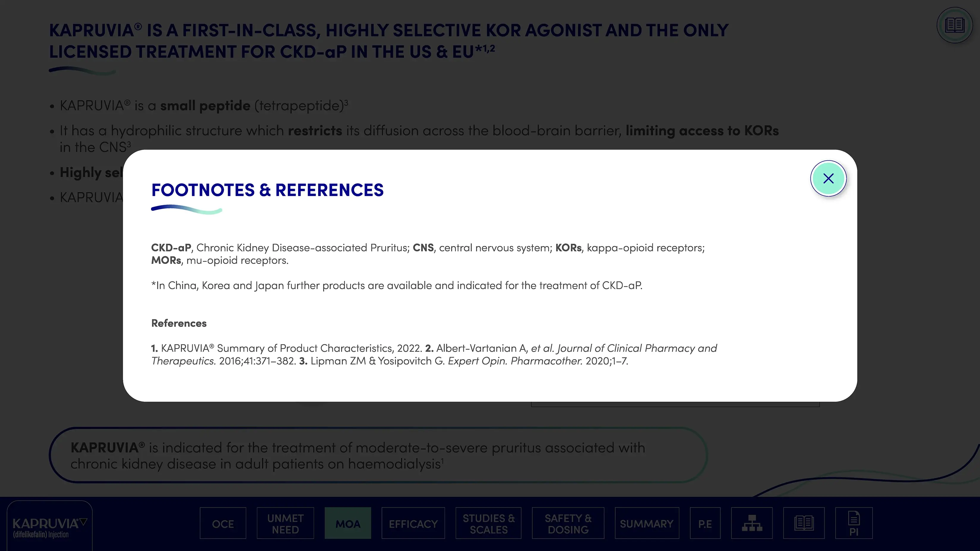Open the PI document icon

click(x=854, y=523)
